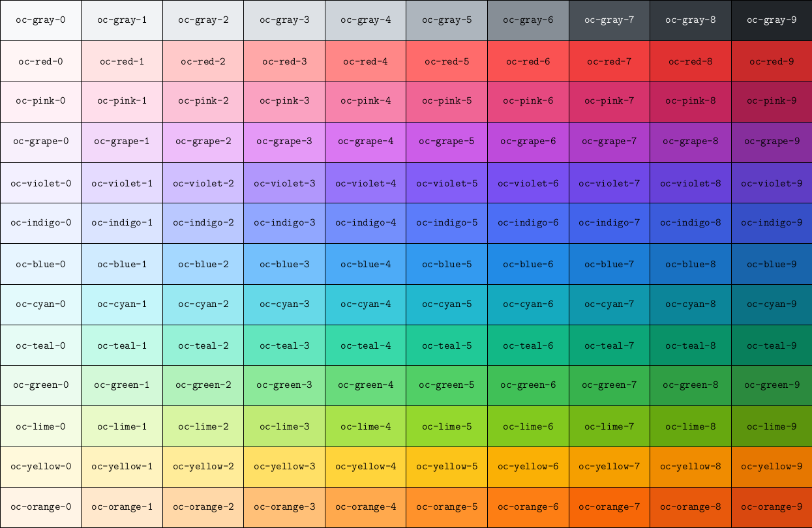Pick the oc-lime-5 swatch

(446, 426)
